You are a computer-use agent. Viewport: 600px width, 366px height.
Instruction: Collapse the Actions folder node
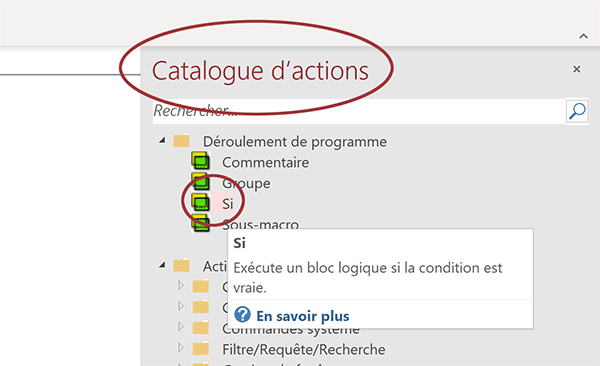[162, 265]
